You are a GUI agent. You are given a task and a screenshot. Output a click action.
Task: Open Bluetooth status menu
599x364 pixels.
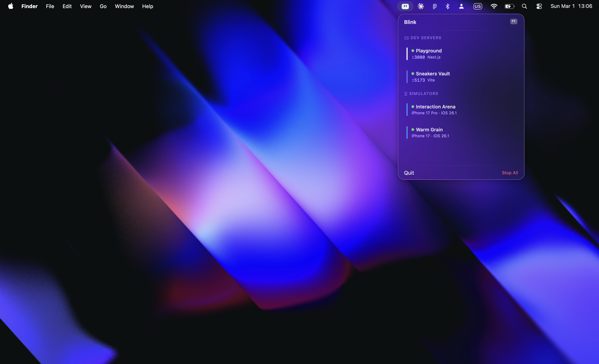pyautogui.click(x=447, y=6)
